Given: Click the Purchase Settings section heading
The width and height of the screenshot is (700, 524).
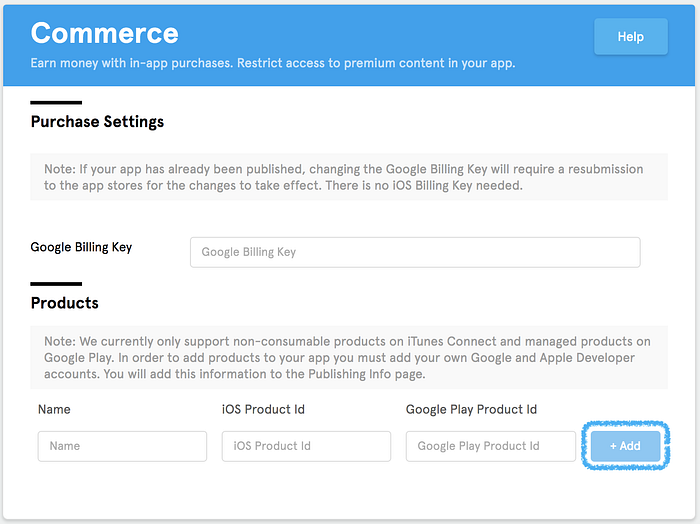Looking at the screenshot, I should point(97,122).
